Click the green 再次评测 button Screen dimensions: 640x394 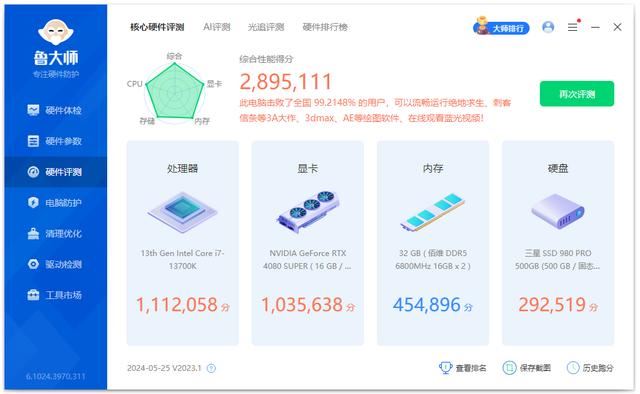[577, 94]
